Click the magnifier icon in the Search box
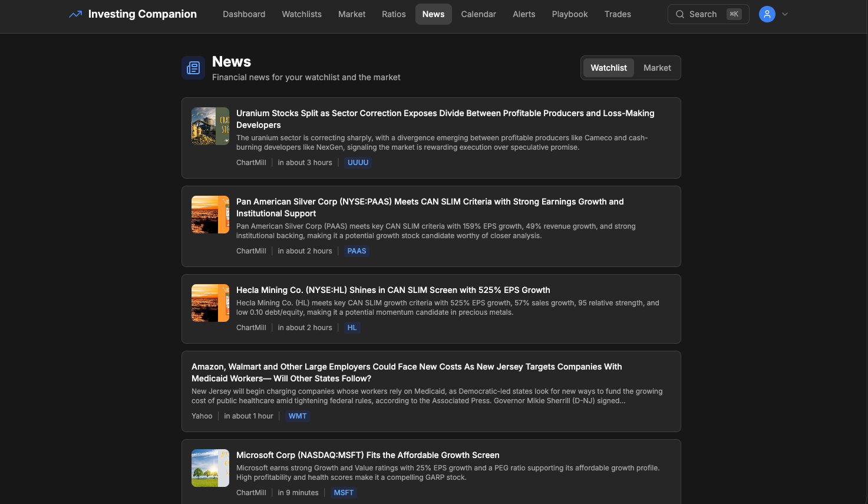The width and height of the screenshot is (868, 504). (680, 14)
